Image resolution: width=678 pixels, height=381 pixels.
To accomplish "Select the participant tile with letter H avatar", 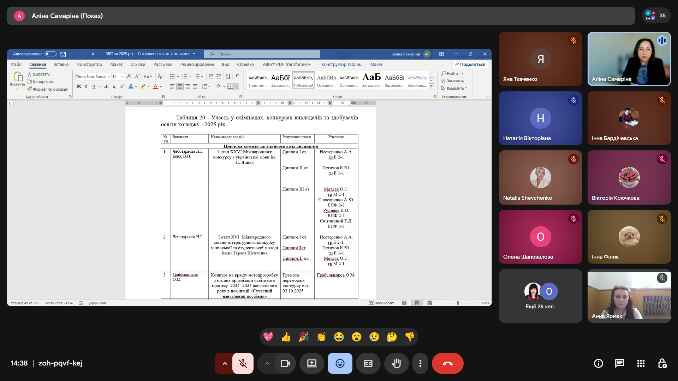I will pos(540,118).
